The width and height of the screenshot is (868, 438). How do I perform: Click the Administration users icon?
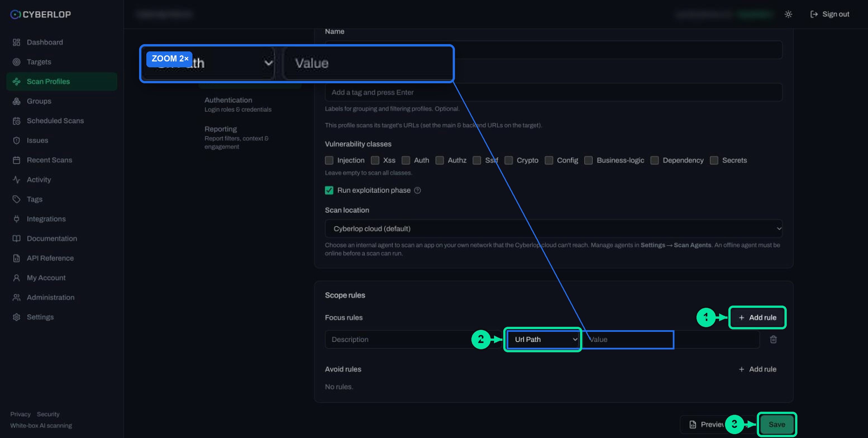pos(16,297)
